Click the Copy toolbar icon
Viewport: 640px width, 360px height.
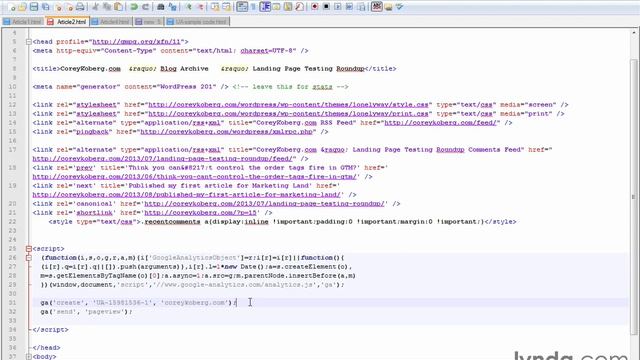point(107,7)
